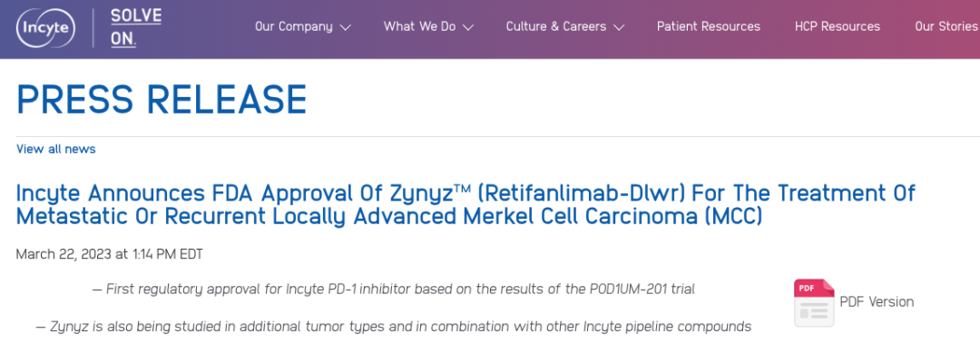The height and width of the screenshot is (344, 980).
Task: Open the PDF Version text link
Action: [877, 302]
